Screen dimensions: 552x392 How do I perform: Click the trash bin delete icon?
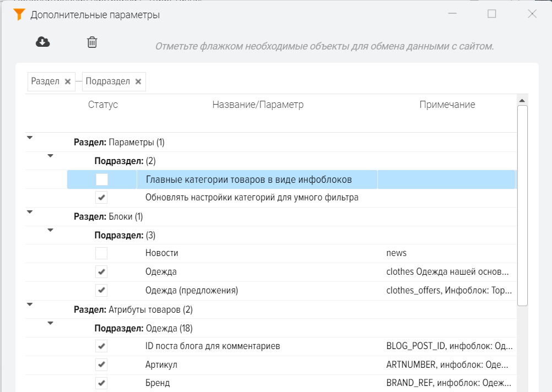point(93,42)
